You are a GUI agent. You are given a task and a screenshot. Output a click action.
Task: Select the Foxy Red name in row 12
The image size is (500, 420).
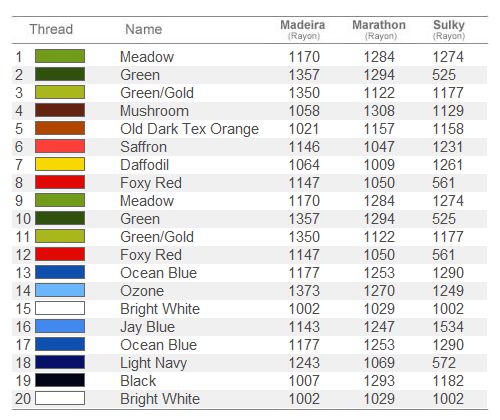click(x=151, y=255)
